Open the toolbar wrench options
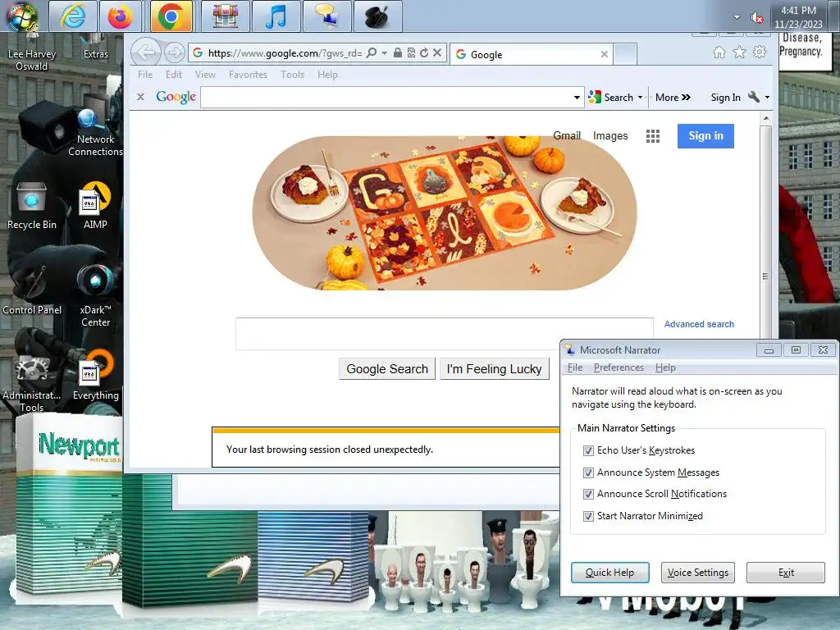The image size is (840, 630). [754, 97]
